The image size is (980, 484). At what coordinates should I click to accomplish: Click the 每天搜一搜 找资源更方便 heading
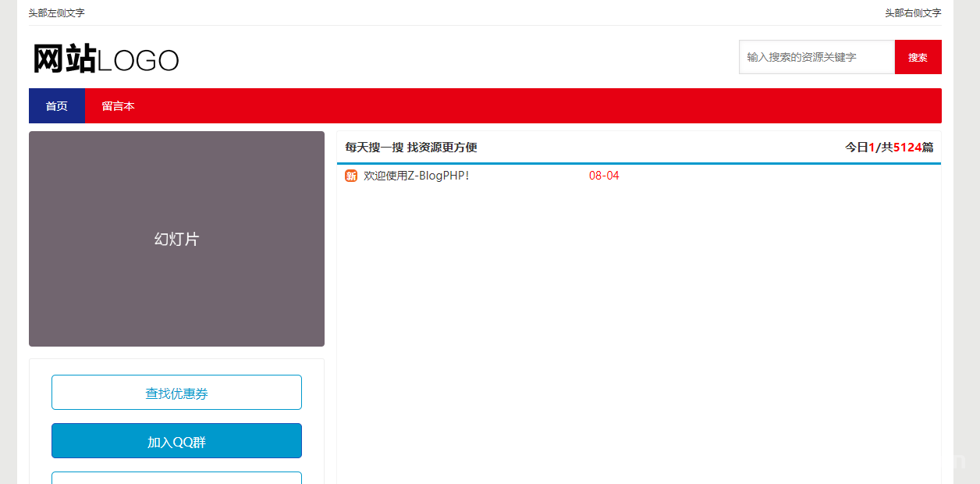pos(411,147)
